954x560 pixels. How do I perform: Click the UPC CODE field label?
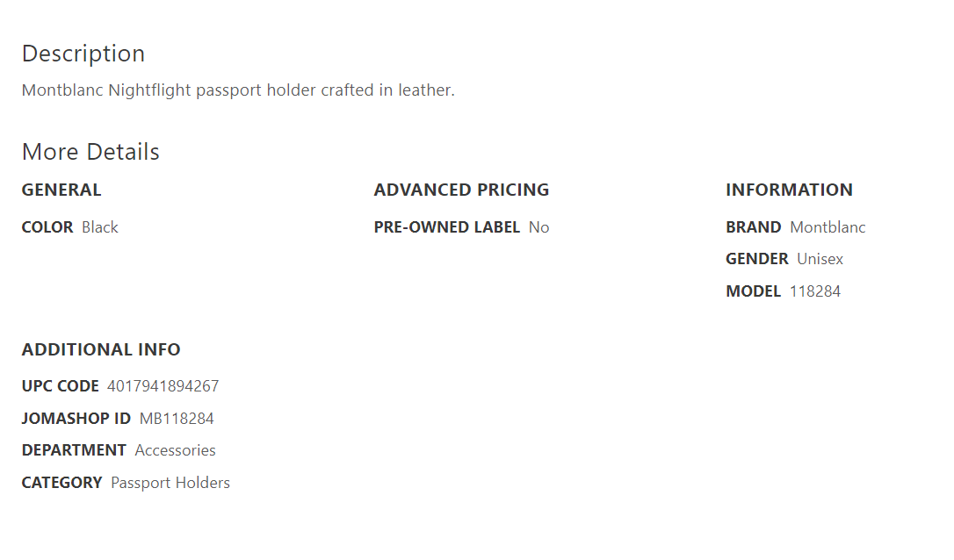[x=61, y=386]
